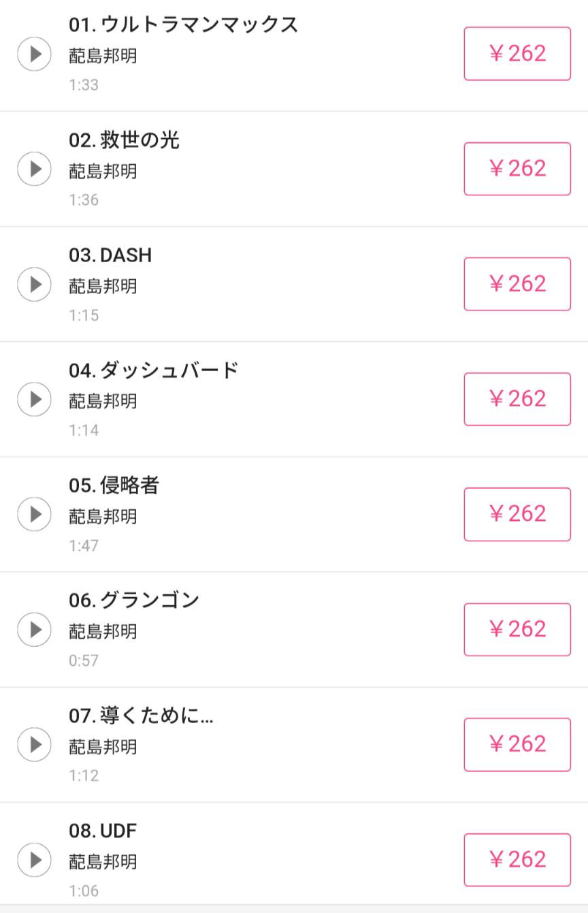588x913 pixels.
Task: Tap the ¥262 button for DASH
Action: [517, 284]
